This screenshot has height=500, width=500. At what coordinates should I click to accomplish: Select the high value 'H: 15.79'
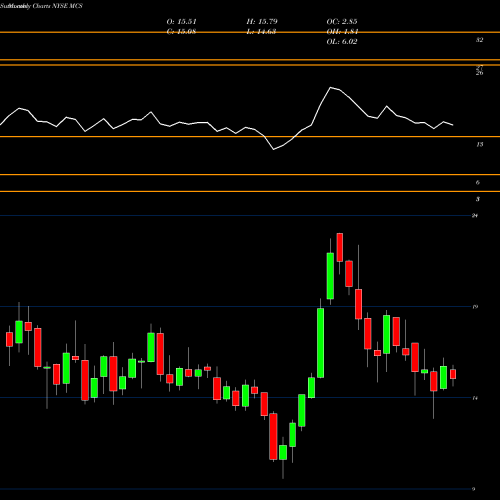click(x=262, y=22)
